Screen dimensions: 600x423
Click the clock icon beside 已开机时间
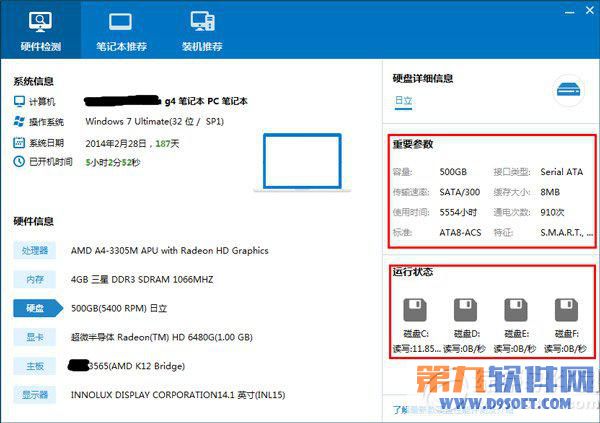tap(19, 162)
